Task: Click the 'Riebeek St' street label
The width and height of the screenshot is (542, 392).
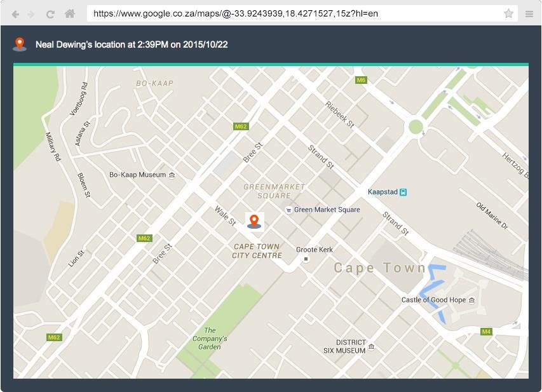Action: tap(340, 115)
